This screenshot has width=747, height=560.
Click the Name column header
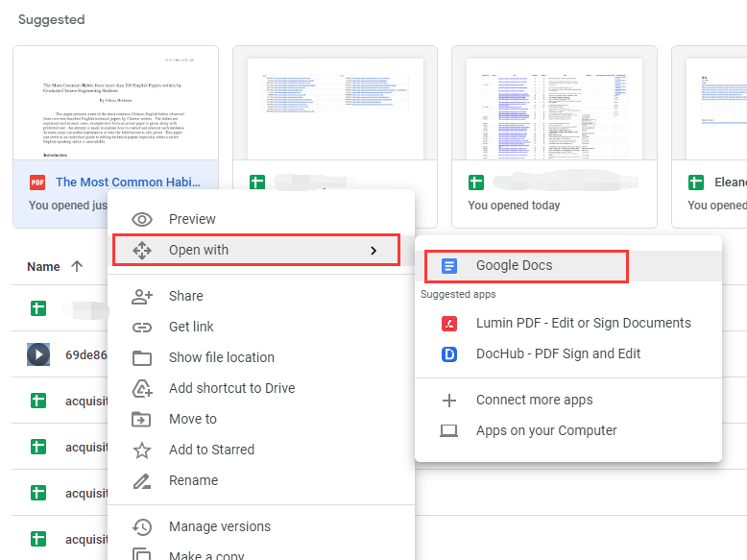(x=43, y=266)
